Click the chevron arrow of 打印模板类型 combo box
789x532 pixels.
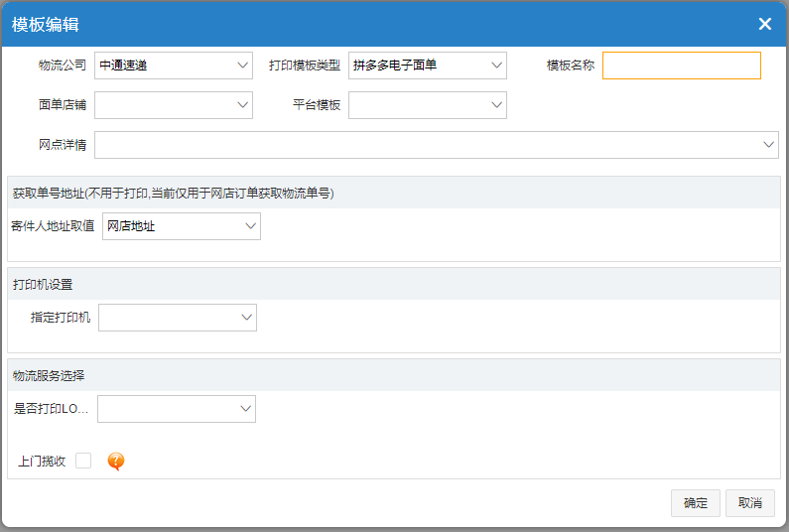[496, 66]
